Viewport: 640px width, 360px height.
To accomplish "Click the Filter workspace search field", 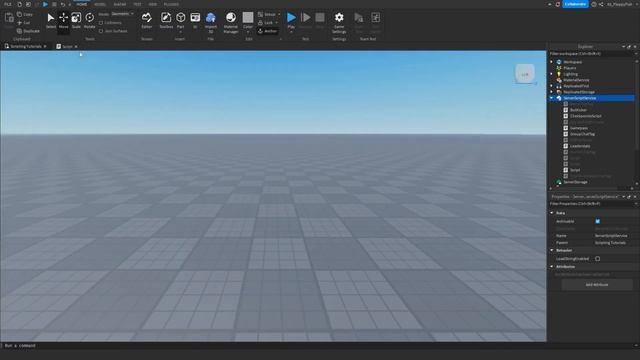I will pyautogui.click(x=592, y=54).
